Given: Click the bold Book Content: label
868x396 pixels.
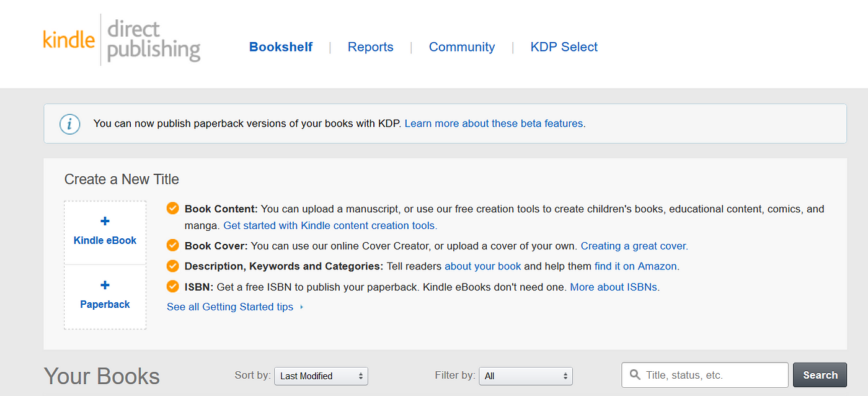Looking at the screenshot, I should tap(221, 209).
